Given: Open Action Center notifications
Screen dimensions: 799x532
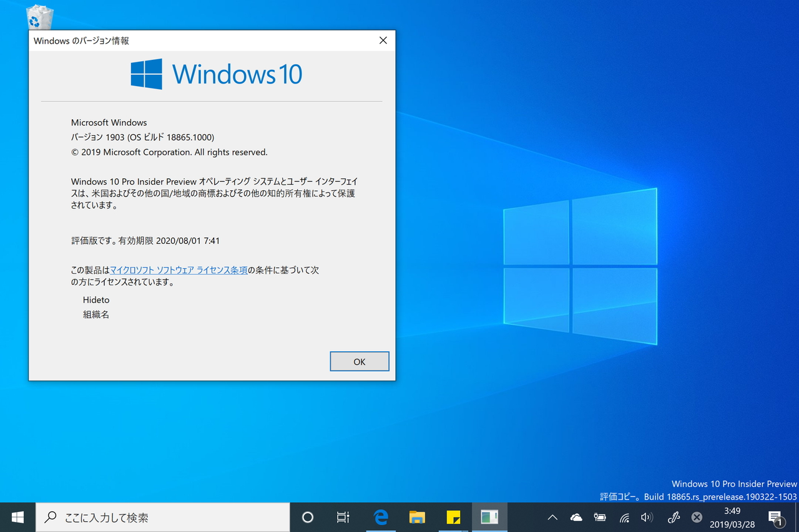Looking at the screenshot, I should [x=777, y=517].
